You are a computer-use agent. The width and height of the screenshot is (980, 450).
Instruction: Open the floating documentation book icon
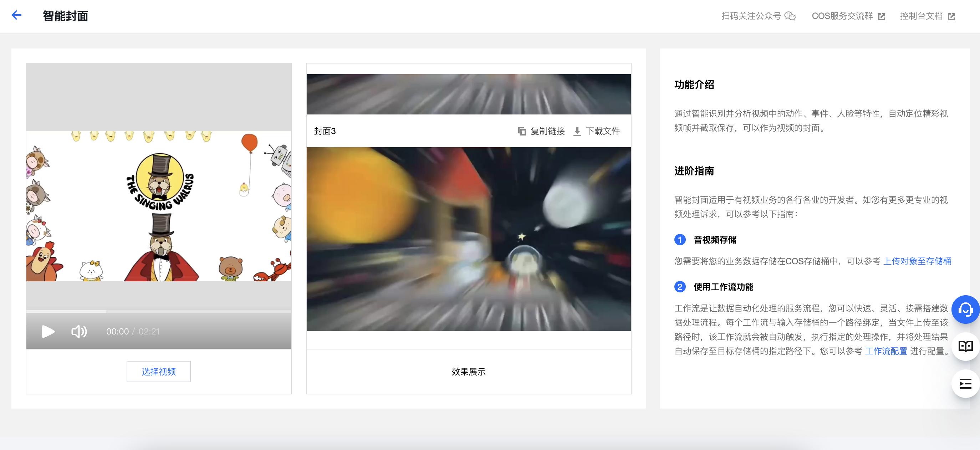[965, 346]
